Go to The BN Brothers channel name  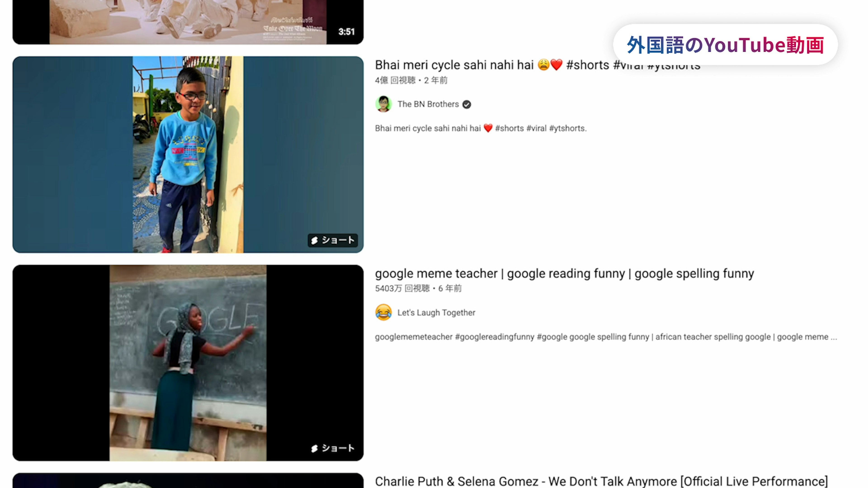point(428,104)
